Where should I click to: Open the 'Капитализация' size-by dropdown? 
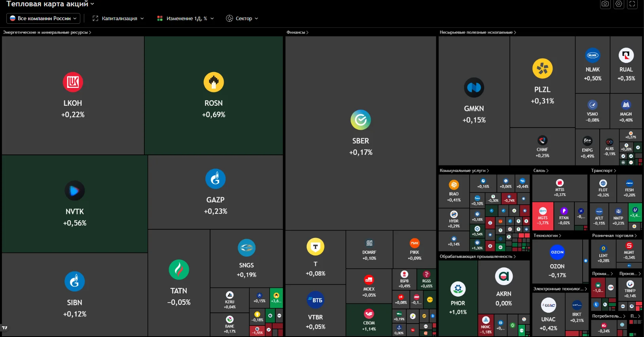[x=118, y=18]
